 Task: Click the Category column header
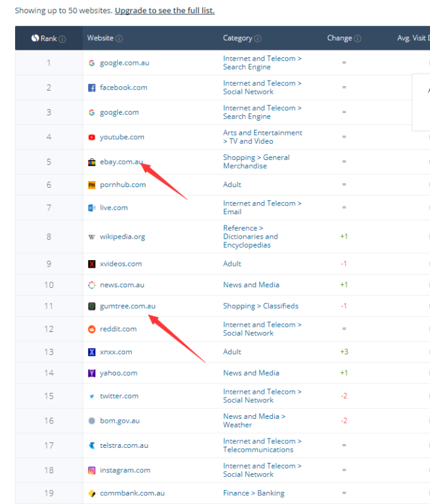pos(238,38)
